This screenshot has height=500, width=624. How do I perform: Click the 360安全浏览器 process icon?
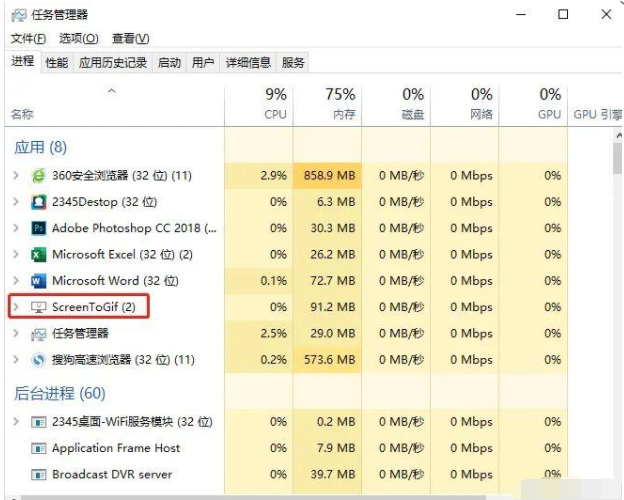(39, 175)
